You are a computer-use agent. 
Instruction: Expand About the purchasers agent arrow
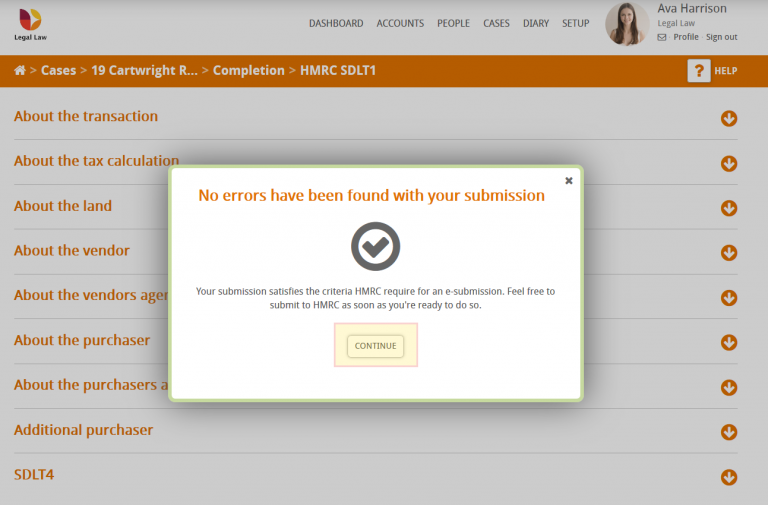[x=729, y=387]
